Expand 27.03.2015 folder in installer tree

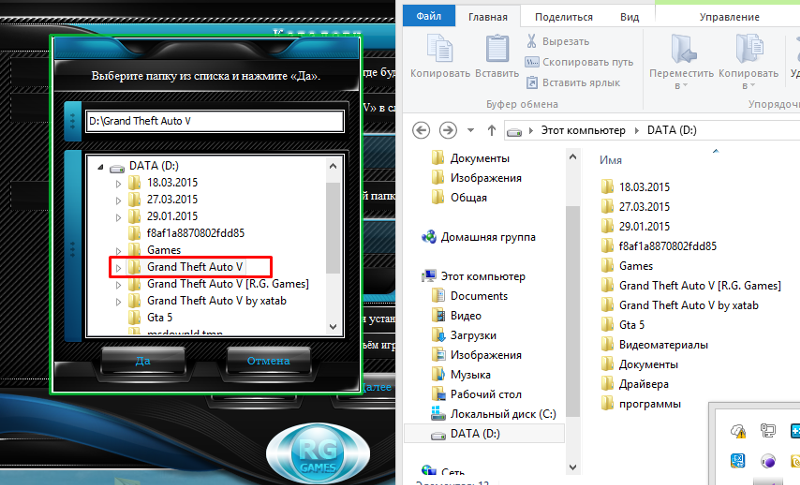pyautogui.click(x=118, y=200)
